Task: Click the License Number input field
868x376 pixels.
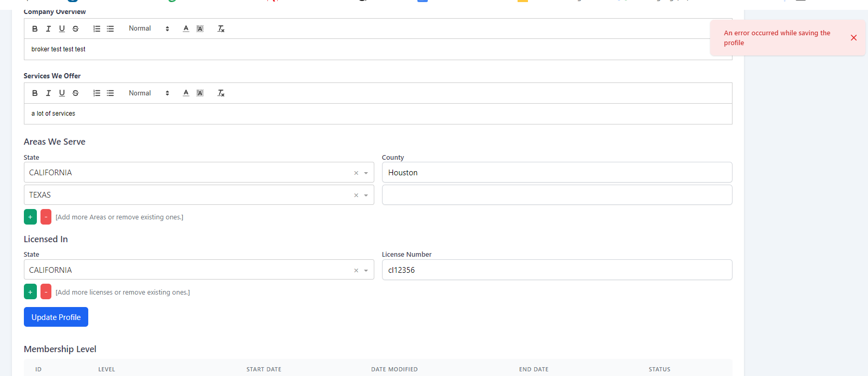Action: tap(557, 270)
